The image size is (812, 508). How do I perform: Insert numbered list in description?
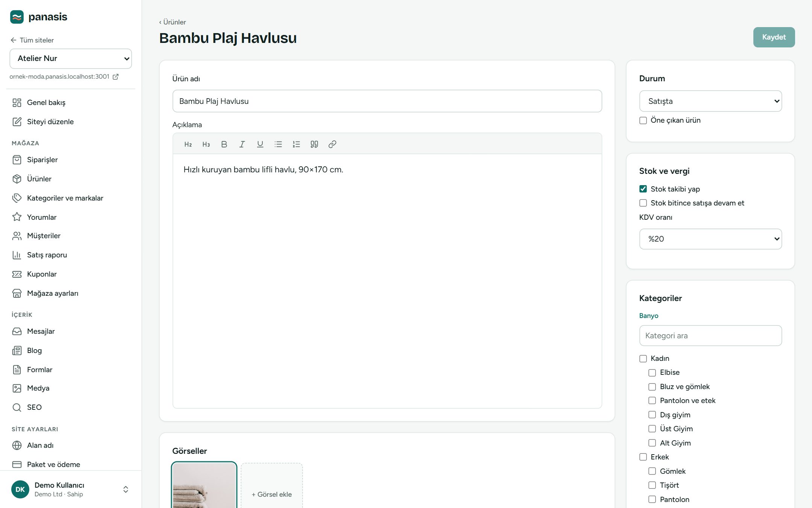[296, 144]
